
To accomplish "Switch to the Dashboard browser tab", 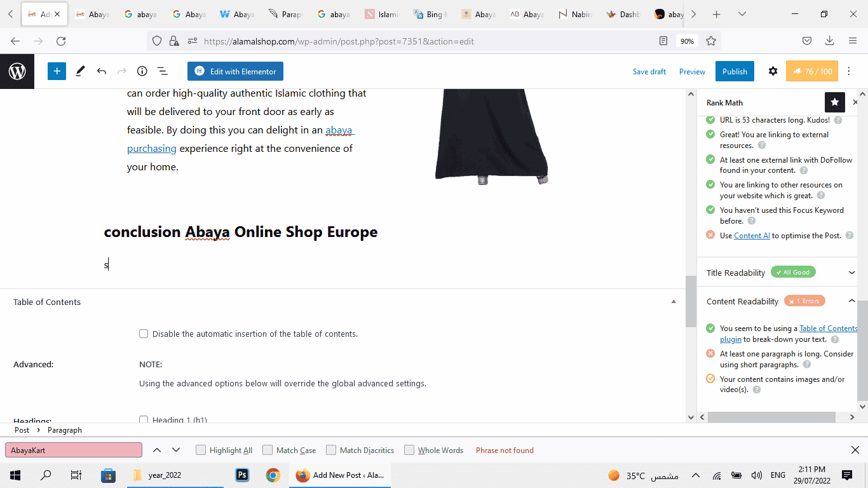I will tap(623, 14).
